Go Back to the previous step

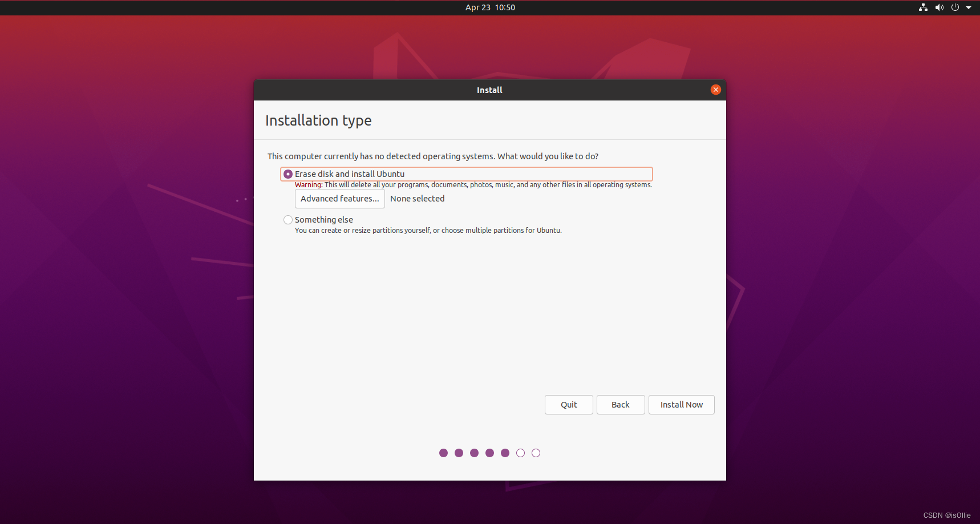[621, 405]
